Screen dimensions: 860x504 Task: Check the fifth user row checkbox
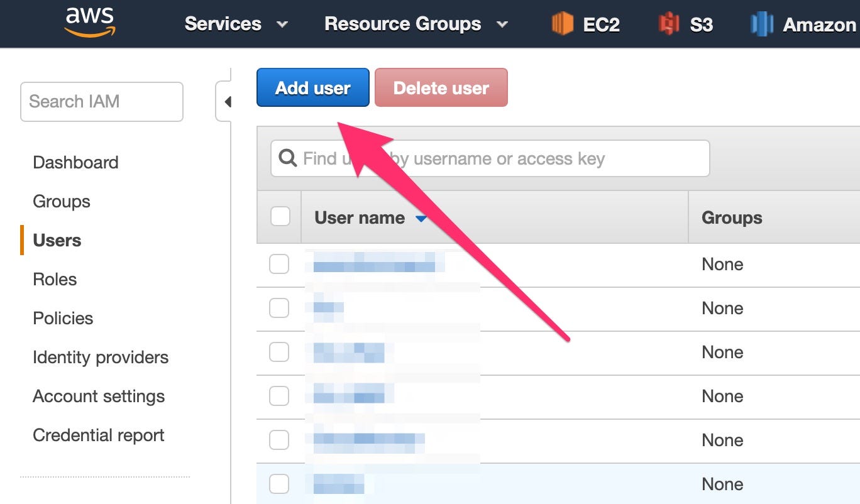(279, 440)
